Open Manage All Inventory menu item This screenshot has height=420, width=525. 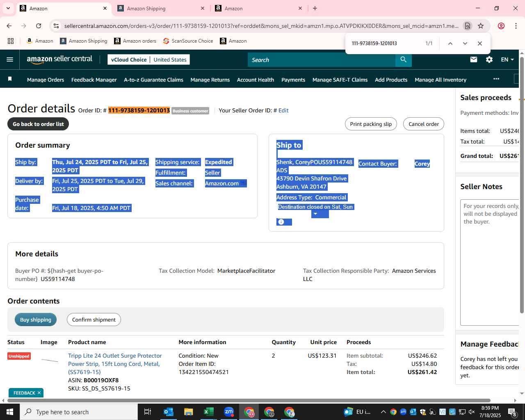click(x=441, y=80)
